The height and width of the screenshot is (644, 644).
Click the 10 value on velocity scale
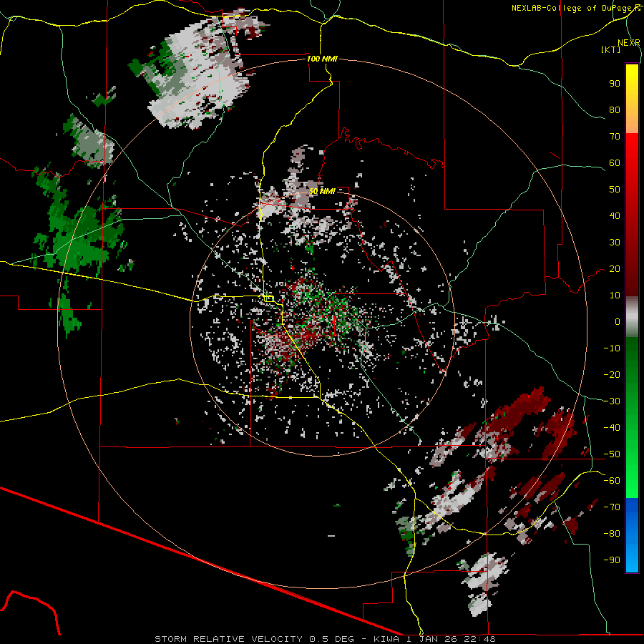(615, 296)
